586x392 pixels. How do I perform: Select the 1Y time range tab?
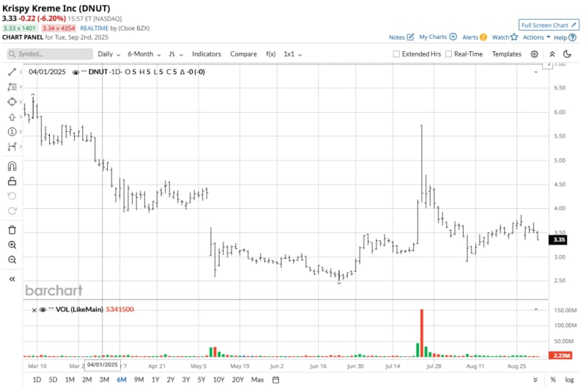(x=155, y=380)
